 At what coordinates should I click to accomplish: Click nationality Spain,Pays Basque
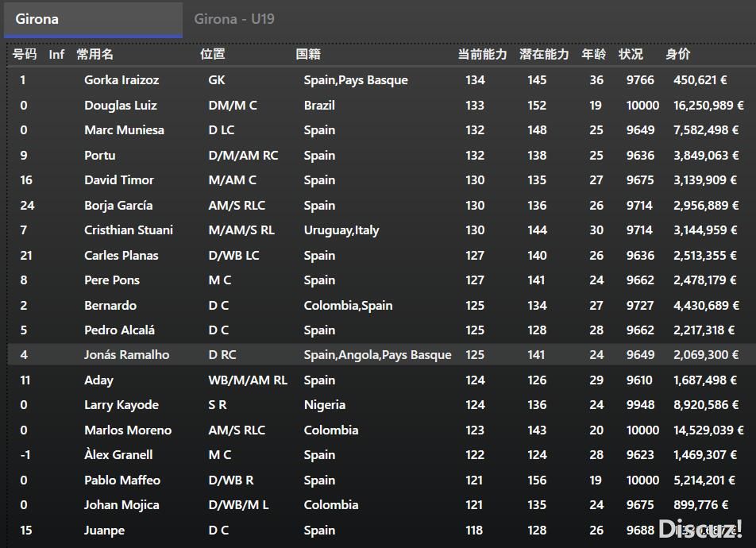click(356, 80)
